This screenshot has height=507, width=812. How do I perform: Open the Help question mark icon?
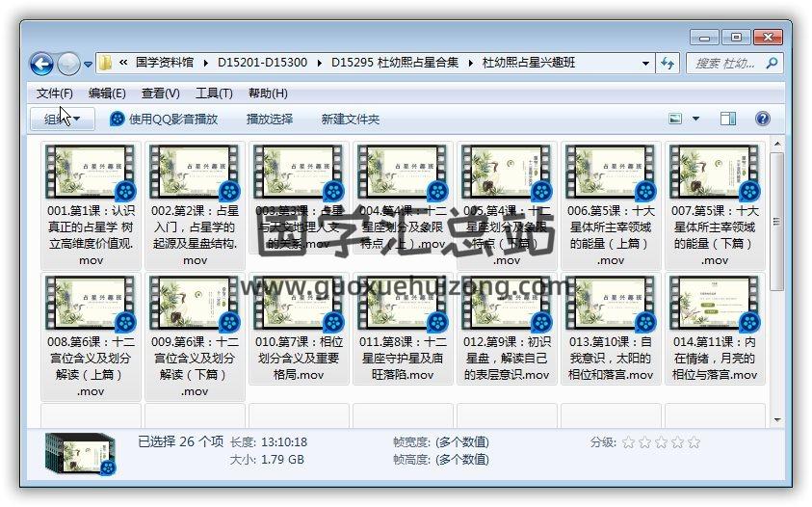click(762, 119)
